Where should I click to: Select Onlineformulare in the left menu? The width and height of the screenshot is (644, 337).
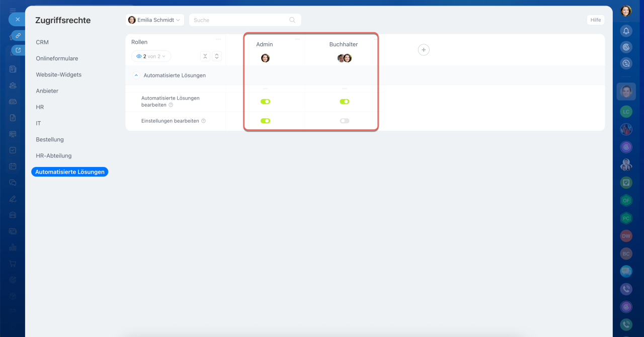coord(57,58)
